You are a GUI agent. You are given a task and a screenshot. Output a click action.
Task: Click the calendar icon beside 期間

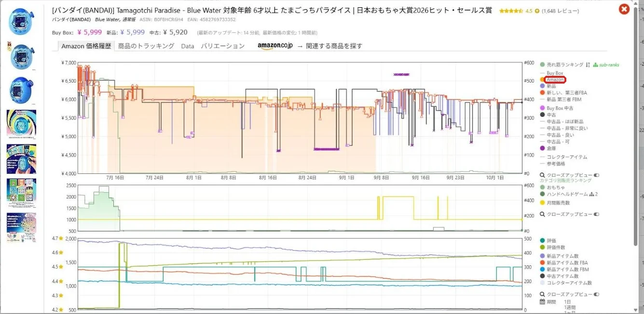(543, 301)
